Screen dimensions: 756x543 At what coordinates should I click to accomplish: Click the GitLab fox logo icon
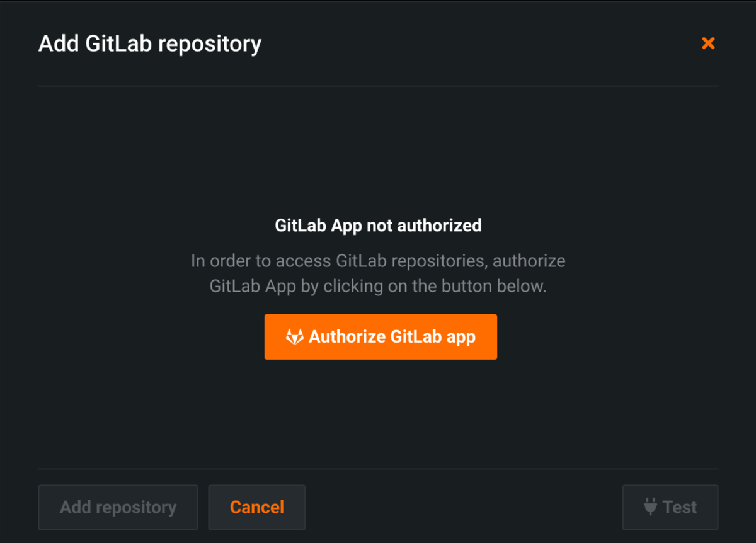pos(294,337)
